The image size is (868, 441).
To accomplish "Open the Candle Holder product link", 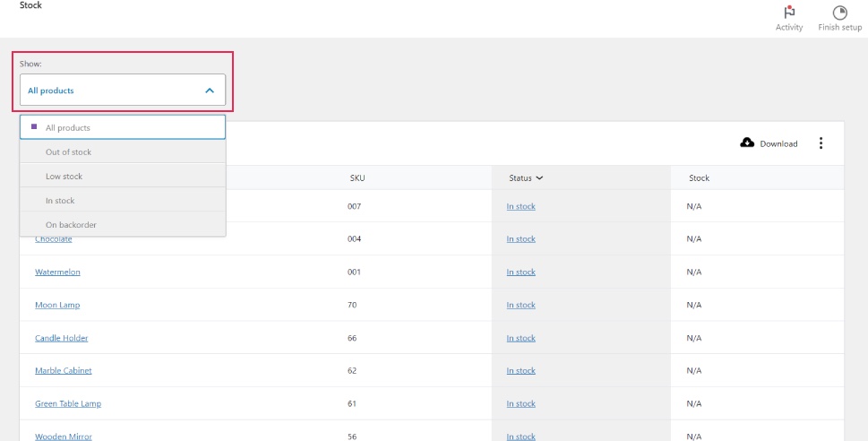I will click(x=61, y=338).
